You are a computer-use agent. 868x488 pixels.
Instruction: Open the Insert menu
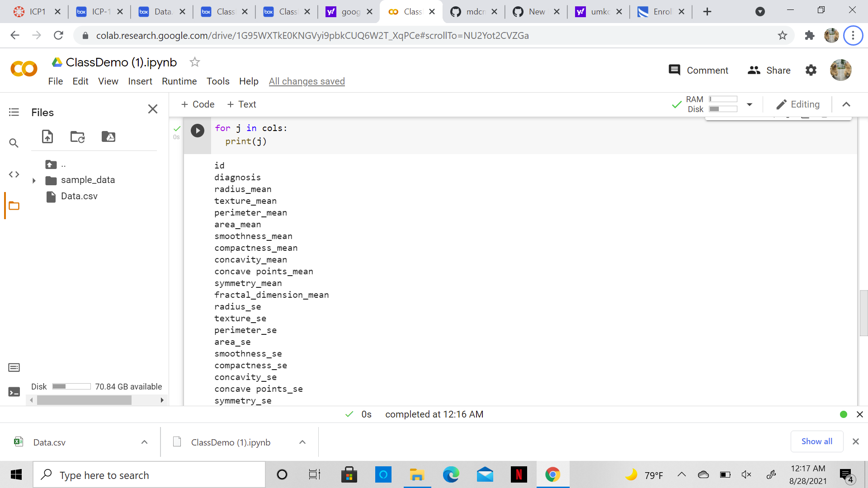(x=140, y=81)
